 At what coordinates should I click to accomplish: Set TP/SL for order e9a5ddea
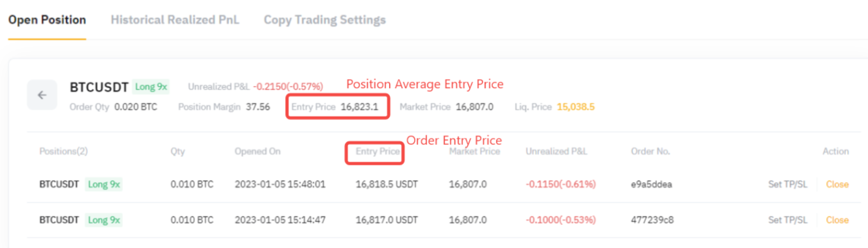tap(788, 184)
